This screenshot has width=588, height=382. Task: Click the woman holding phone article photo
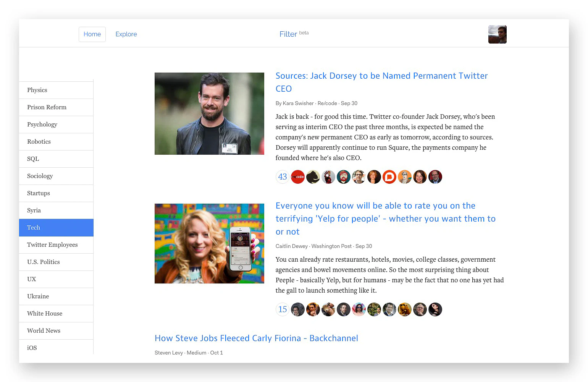(209, 243)
